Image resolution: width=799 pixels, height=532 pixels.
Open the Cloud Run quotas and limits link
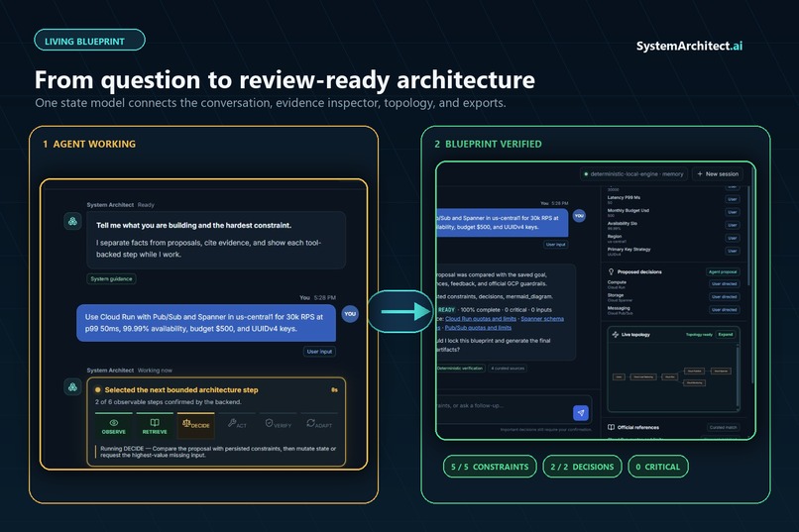(x=481, y=319)
